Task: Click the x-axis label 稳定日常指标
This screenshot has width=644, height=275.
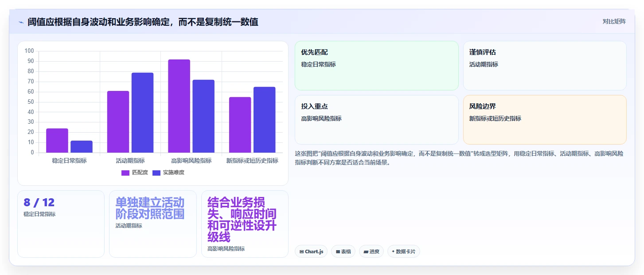Action: [x=69, y=161]
